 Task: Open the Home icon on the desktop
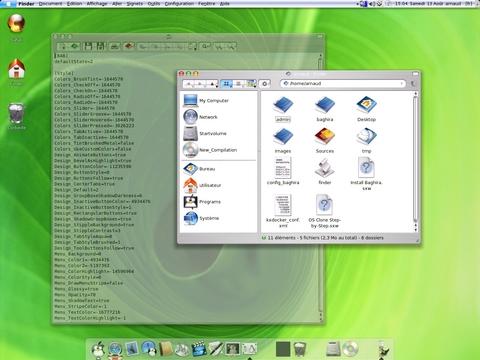coord(16,69)
